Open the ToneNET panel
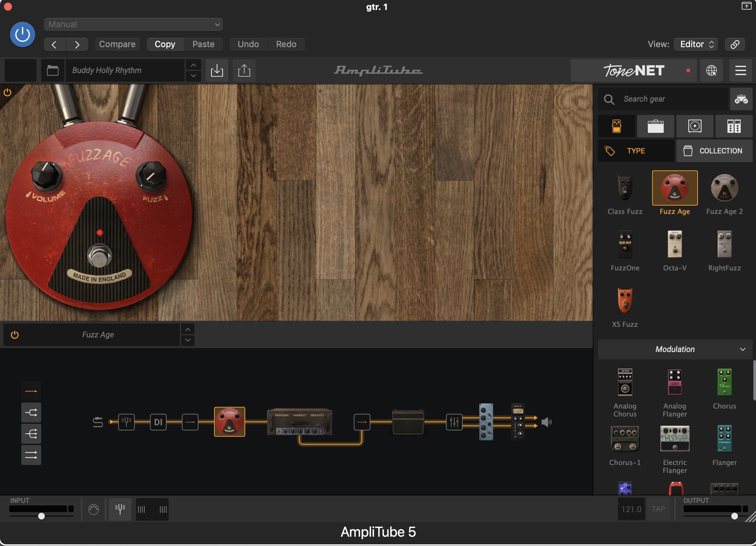This screenshot has height=546, width=756. 634,70
